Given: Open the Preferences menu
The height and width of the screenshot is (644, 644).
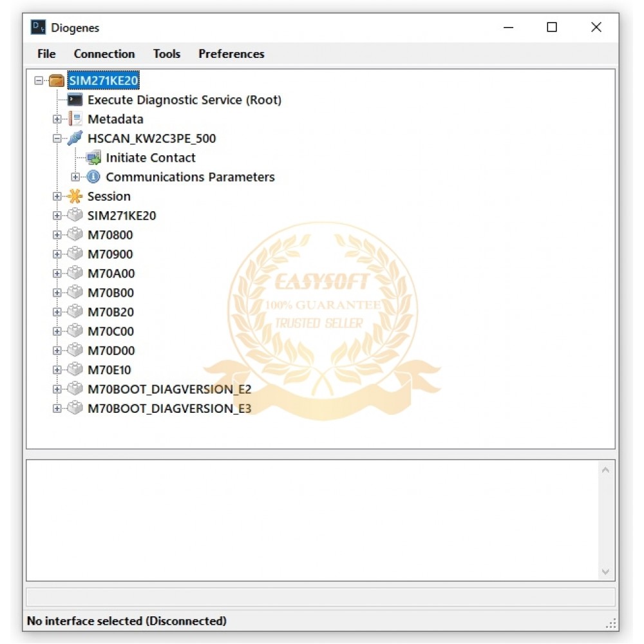Looking at the screenshot, I should pos(231,54).
